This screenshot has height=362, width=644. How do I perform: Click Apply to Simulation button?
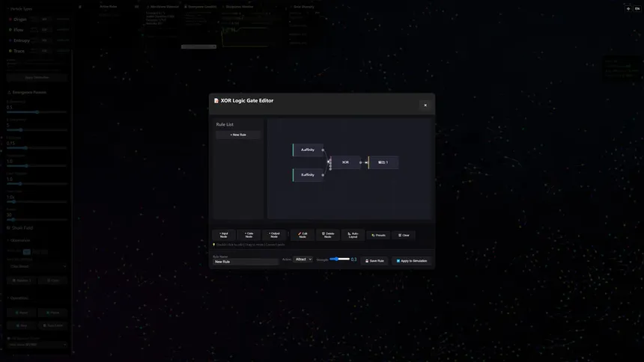412,260
